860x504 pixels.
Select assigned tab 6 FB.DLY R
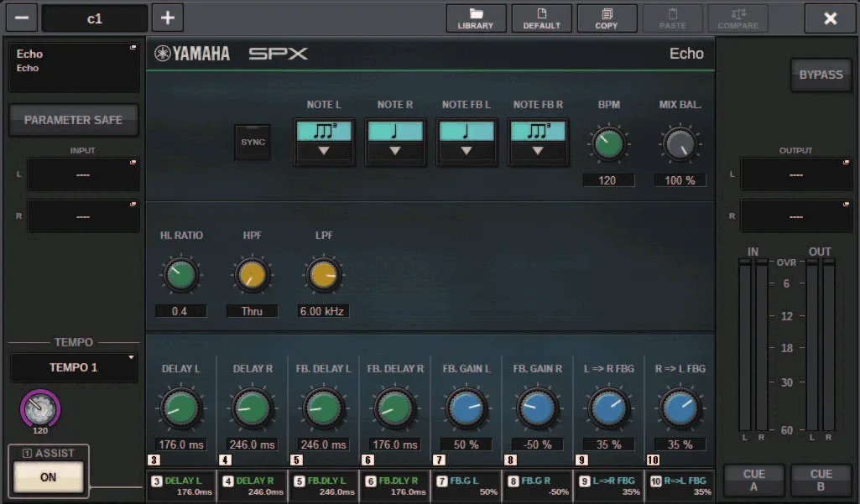point(395,486)
